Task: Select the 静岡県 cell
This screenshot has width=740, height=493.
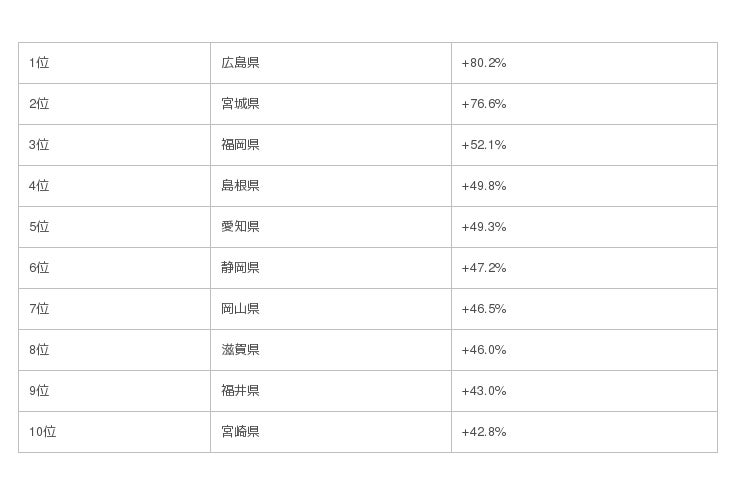Action: 240,268
